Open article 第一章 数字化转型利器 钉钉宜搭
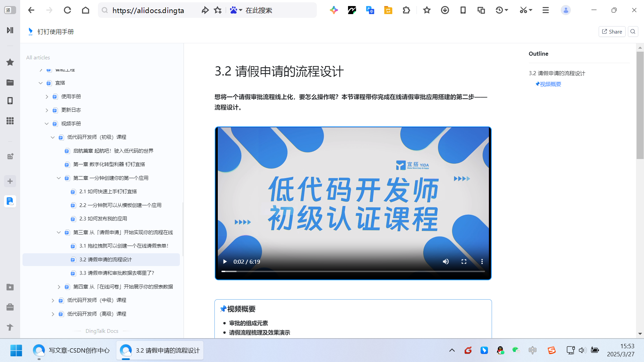Screen dimensions: 644x362 click(109, 164)
